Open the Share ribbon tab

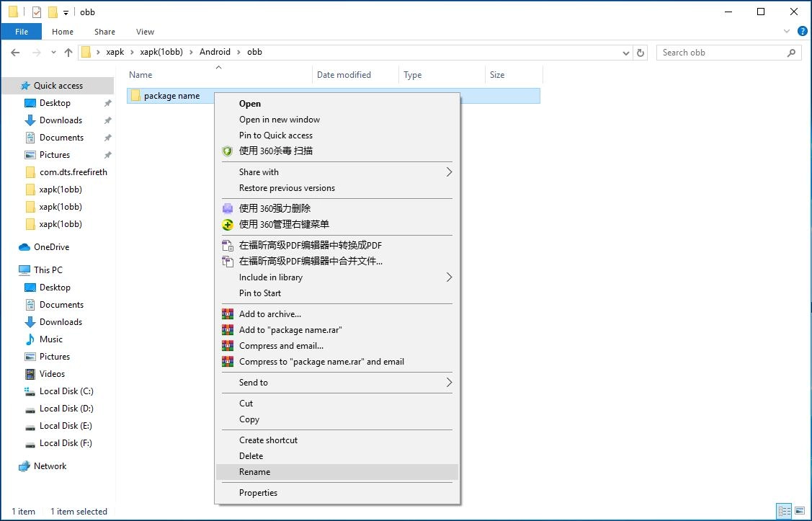click(x=104, y=32)
